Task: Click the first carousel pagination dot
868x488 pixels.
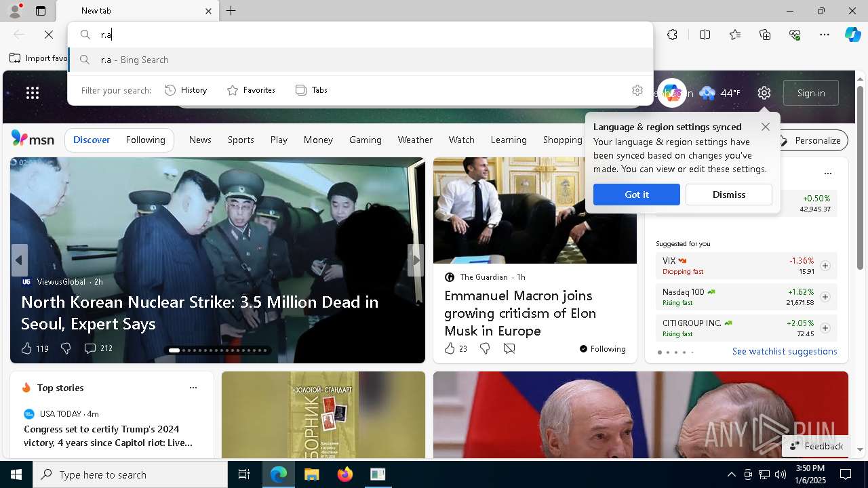Action: [174, 350]
